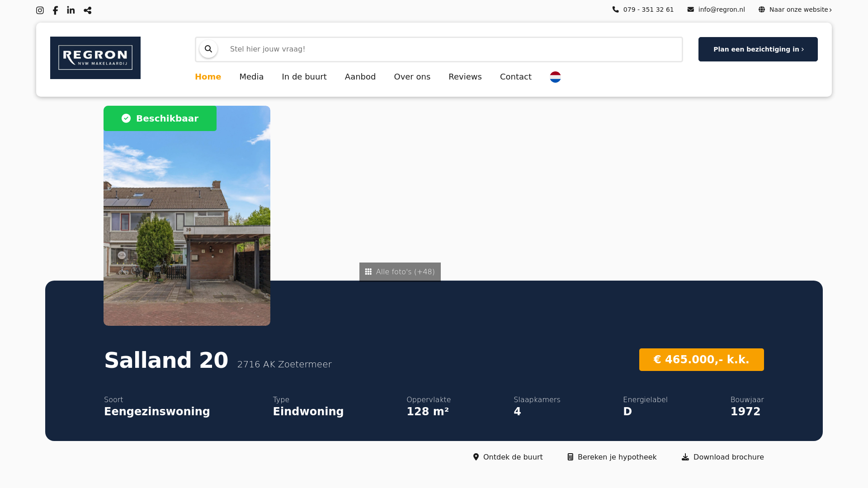The width and height of the screenshot is (868, 488).
Task: Click the Slaapkamers value 4
Action: [x=518, y=412]
